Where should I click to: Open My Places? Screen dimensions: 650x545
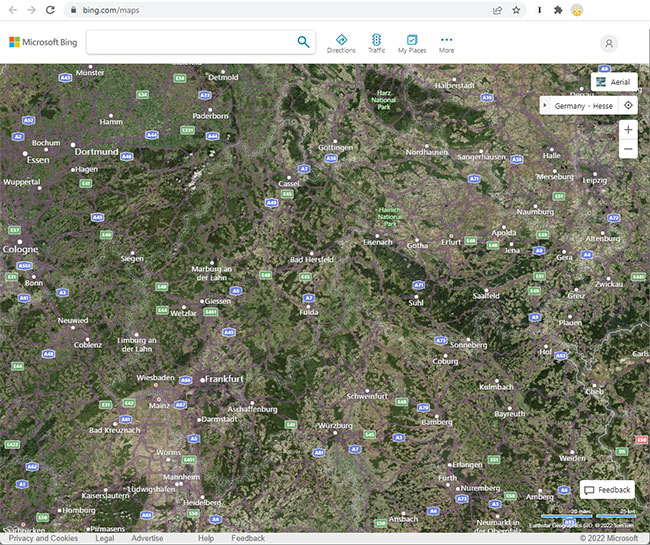tap(412, 44)
